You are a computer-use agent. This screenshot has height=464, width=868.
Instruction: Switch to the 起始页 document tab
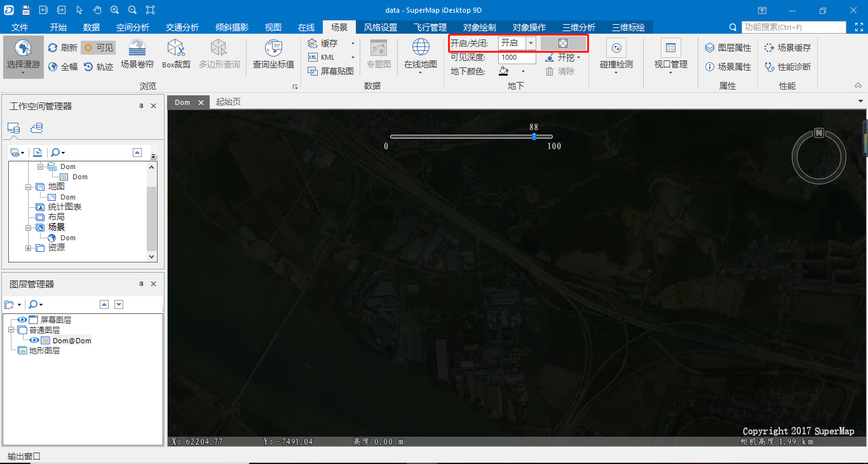[x=229, y=102]
